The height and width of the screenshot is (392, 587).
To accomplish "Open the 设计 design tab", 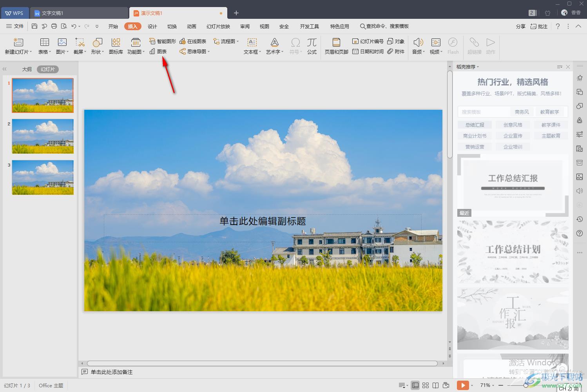I will pyautogui.click(x=152, y=26).
